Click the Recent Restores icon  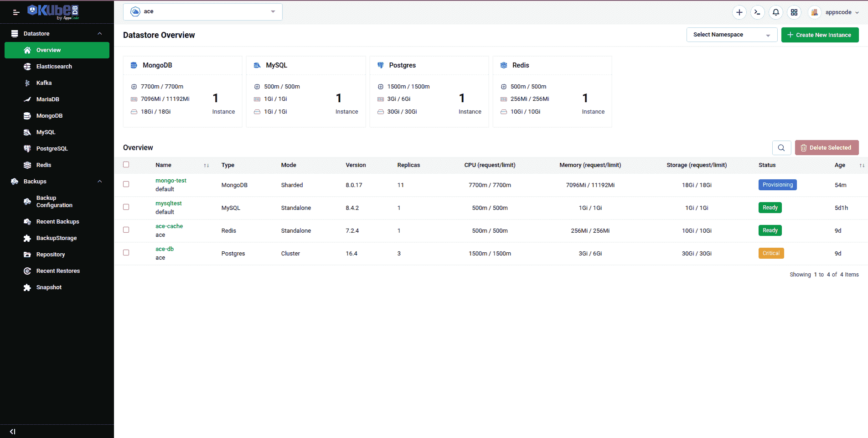tap(27, 271)
